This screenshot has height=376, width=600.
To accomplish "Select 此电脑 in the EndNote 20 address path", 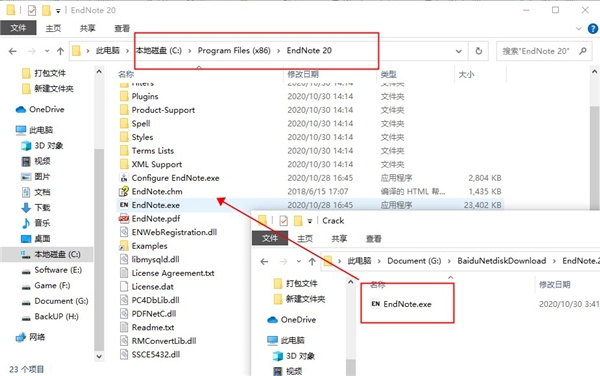I will tap(108, 50).
